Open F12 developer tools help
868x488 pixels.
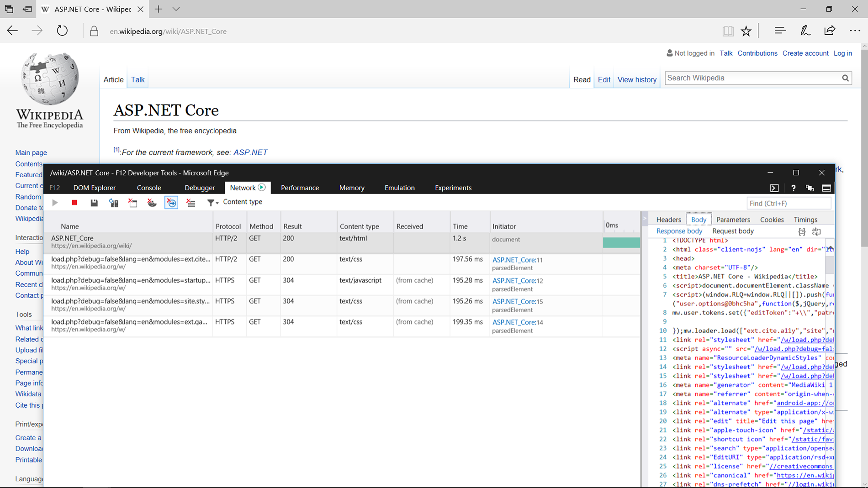tap(794, 188)
